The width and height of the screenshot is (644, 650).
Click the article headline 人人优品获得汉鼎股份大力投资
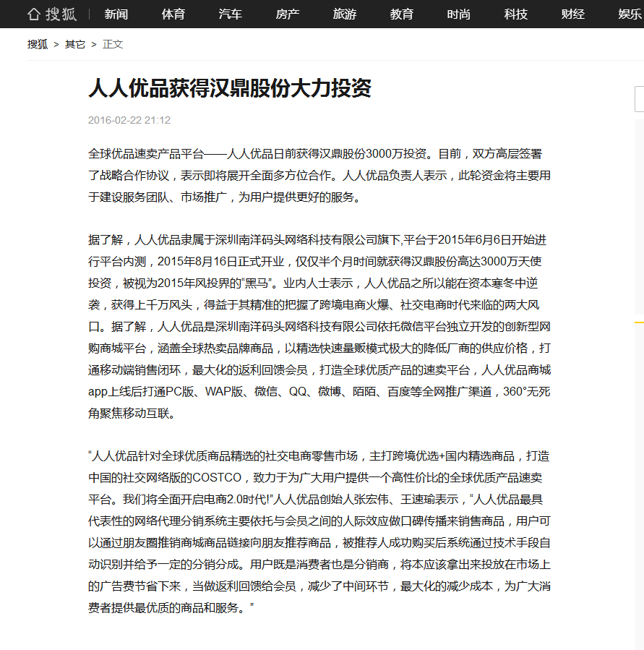point(230,88)
